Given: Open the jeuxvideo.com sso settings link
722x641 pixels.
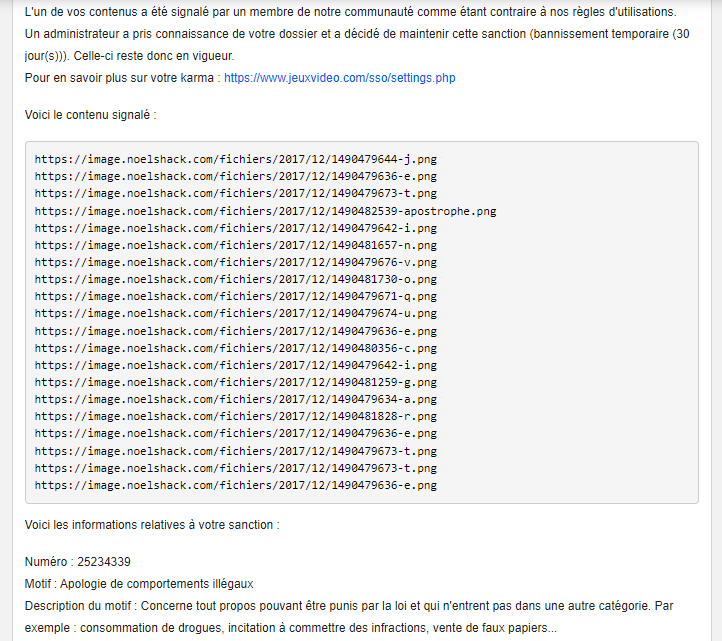Looking at the screenshot, I should coord(339,78).
